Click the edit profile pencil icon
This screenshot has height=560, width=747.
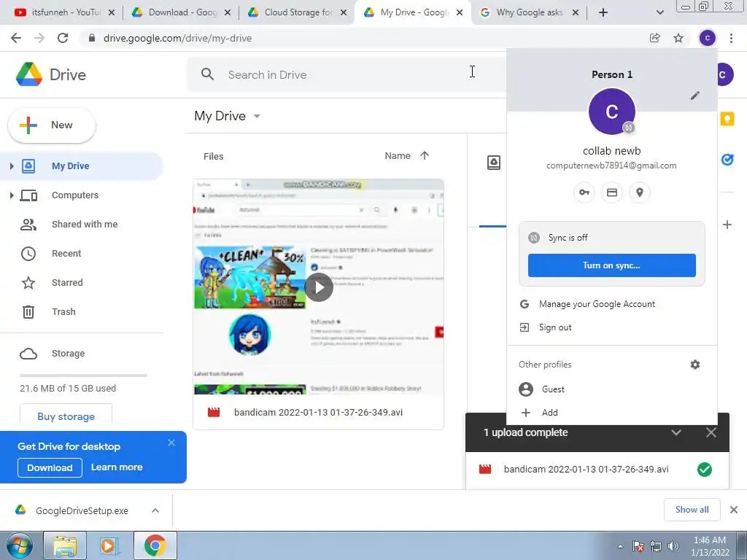695,96
